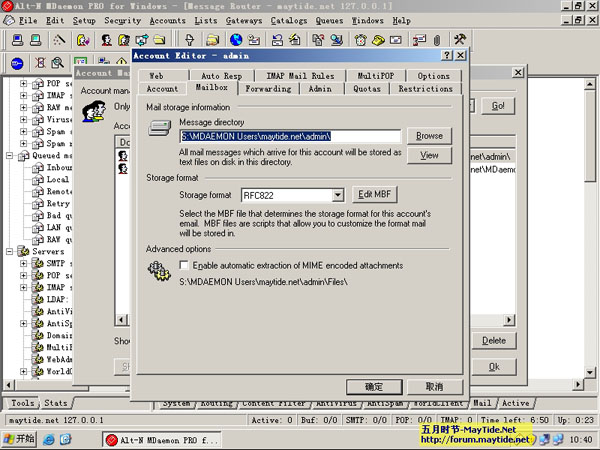
Task: Open the Security menu
Action: 122,20
